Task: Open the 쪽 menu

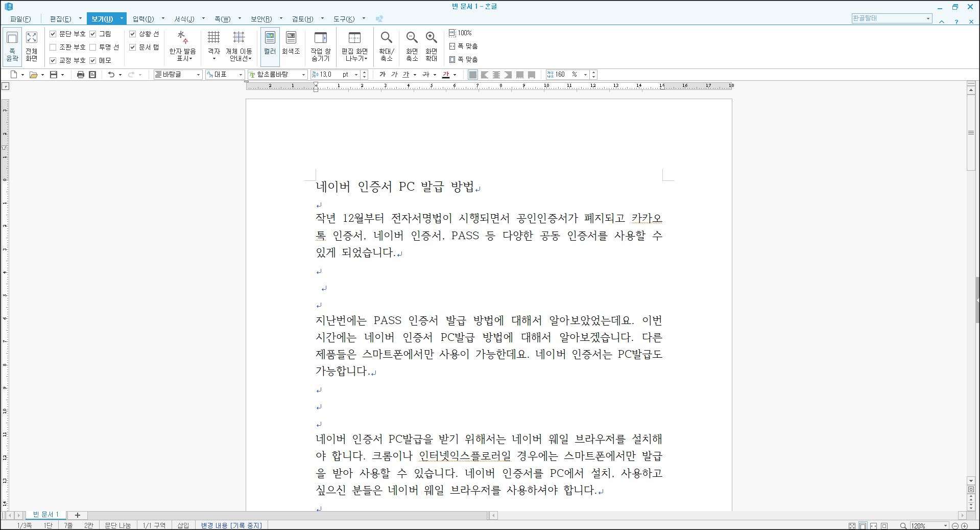Action: click(x=223, y=19)
